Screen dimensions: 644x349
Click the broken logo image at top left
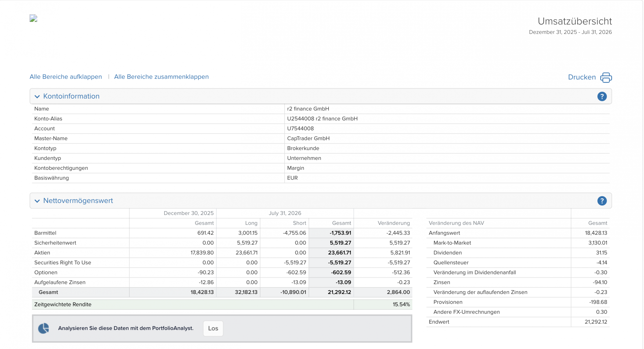click(x=33, y=18)
